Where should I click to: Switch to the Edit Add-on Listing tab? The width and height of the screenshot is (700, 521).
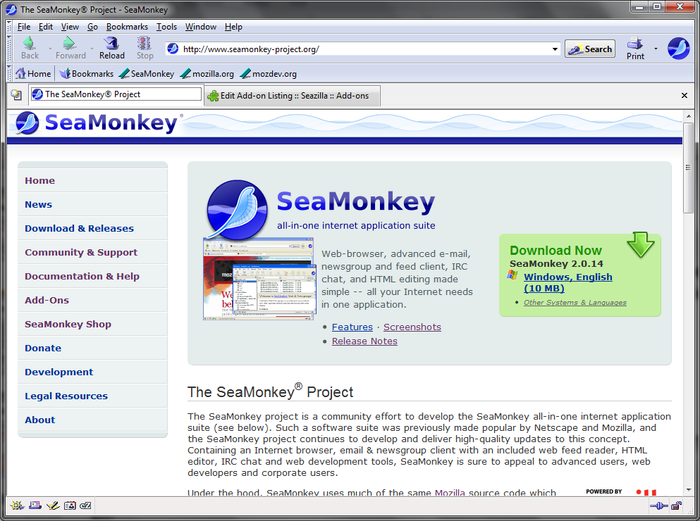[x=293, y=96]
